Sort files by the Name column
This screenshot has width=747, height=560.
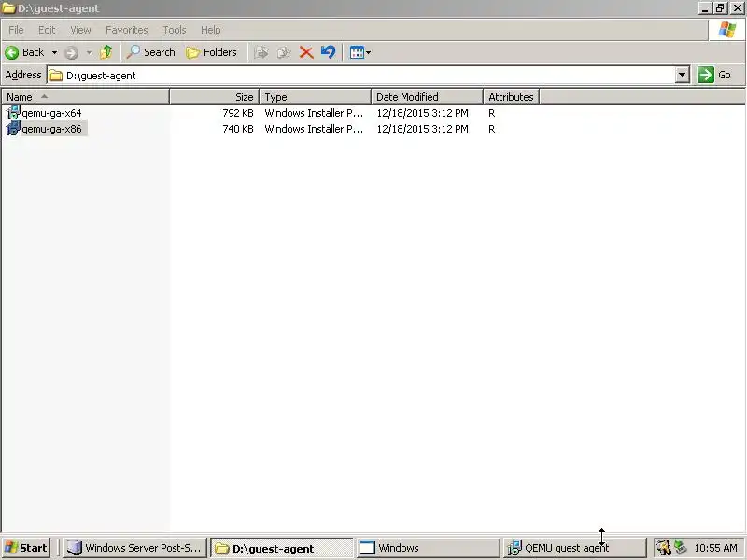point(85,97)
